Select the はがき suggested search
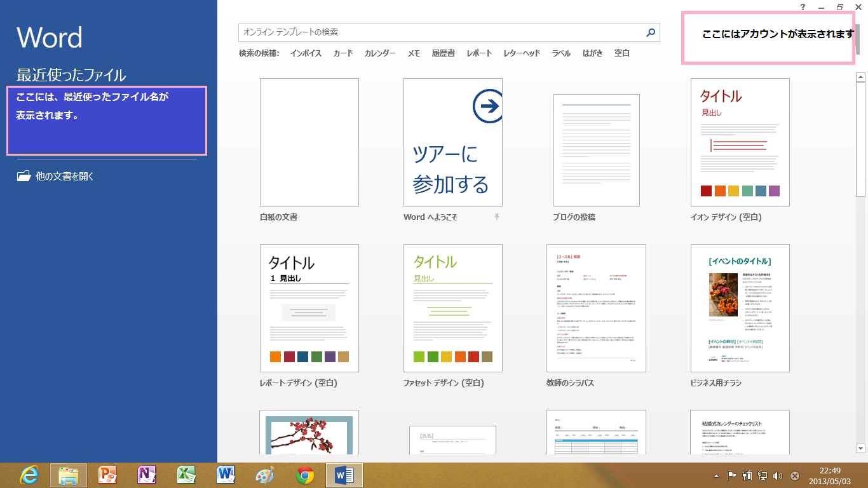Image resolution: width=868 pixels, height=488 pixels. pyautogui.click(x=592, y=53)
